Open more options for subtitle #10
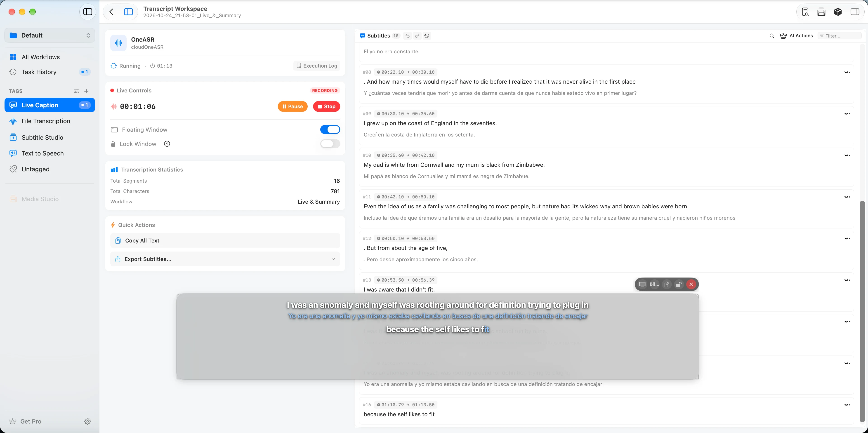The image size is (868, 433). [x=847, y=155]
